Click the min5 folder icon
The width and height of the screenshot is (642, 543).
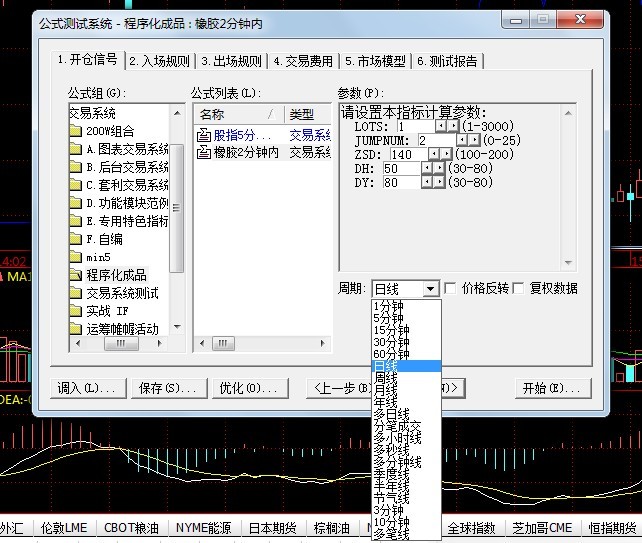click(x=76, y=257)
